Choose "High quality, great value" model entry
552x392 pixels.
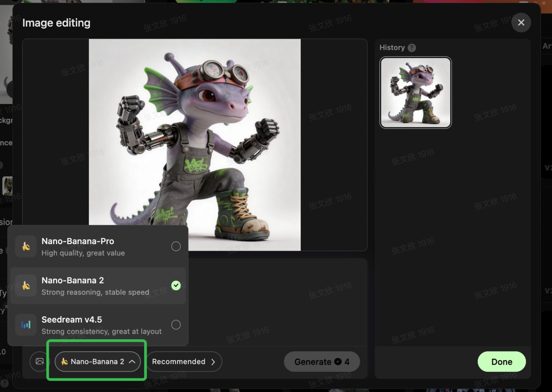(x=83, y=253)
